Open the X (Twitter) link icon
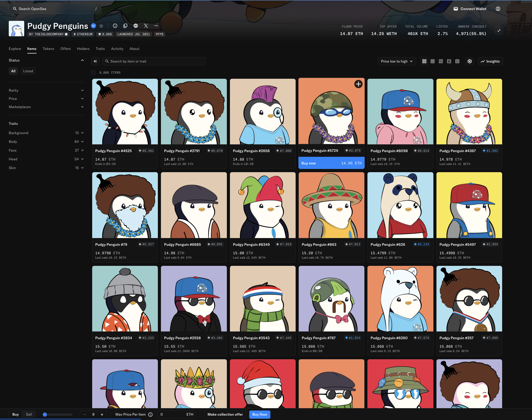 (146, 26)
